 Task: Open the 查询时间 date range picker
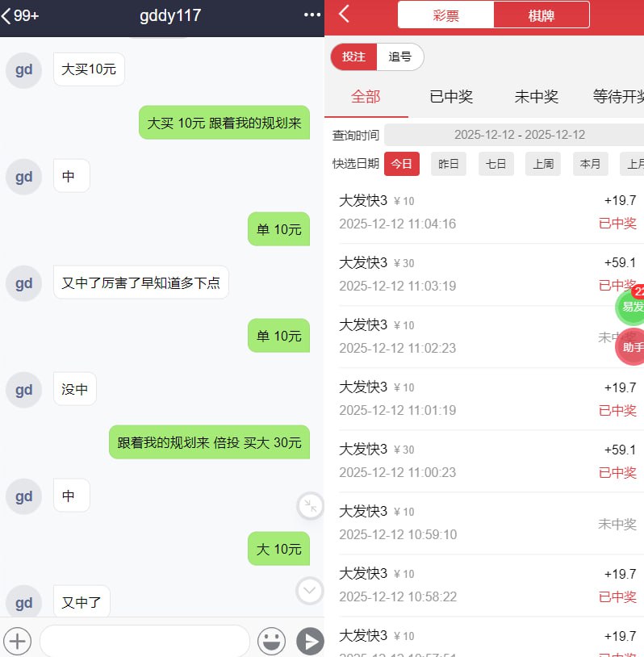pos(514,135)
